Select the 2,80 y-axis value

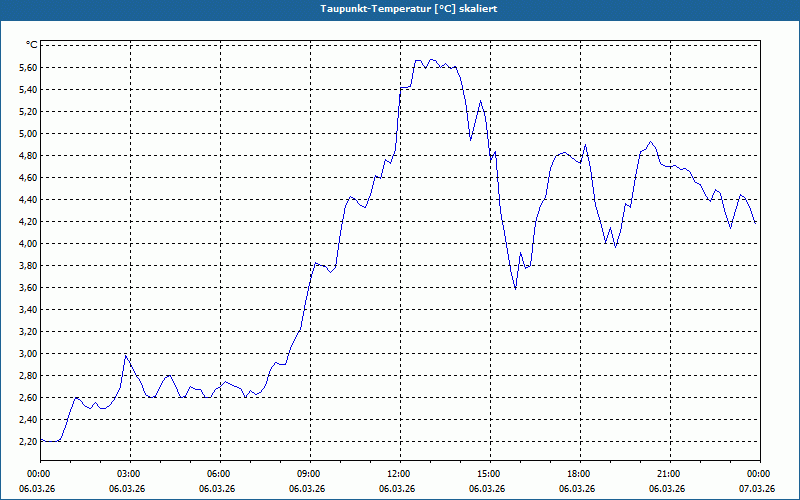click(x=28, y=376)
